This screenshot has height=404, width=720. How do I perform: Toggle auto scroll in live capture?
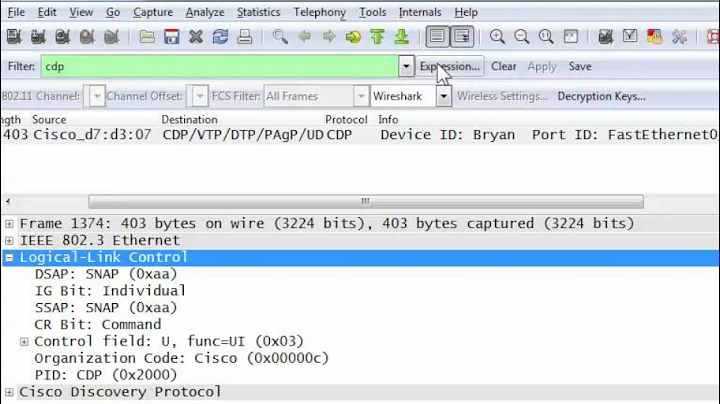tap(462, 36)
